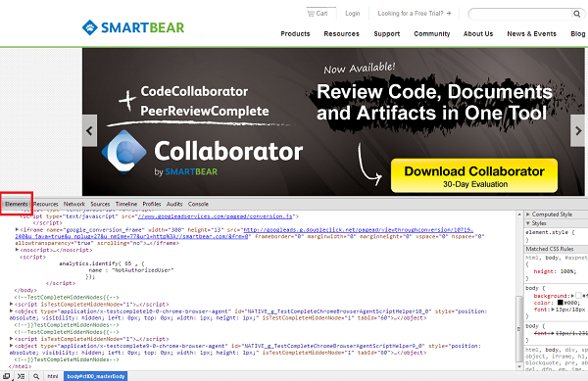Click the DevTools element search magnifier icon
The height and width of the screenshot is (381, 588).
coord(36,376)
